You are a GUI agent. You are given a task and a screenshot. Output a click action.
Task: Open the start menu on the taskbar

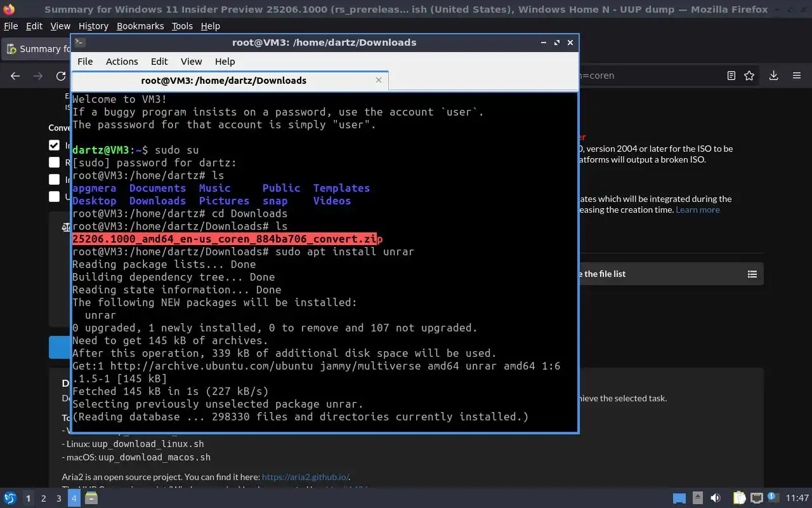tap(10, 498)
